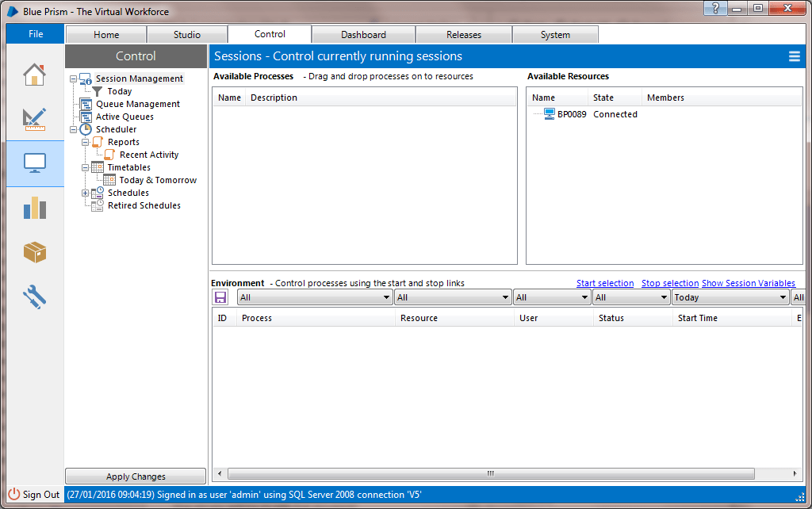Click the Active Queues tree icon
This screenshot has height=509, width=812.
[x=86, y=117]
